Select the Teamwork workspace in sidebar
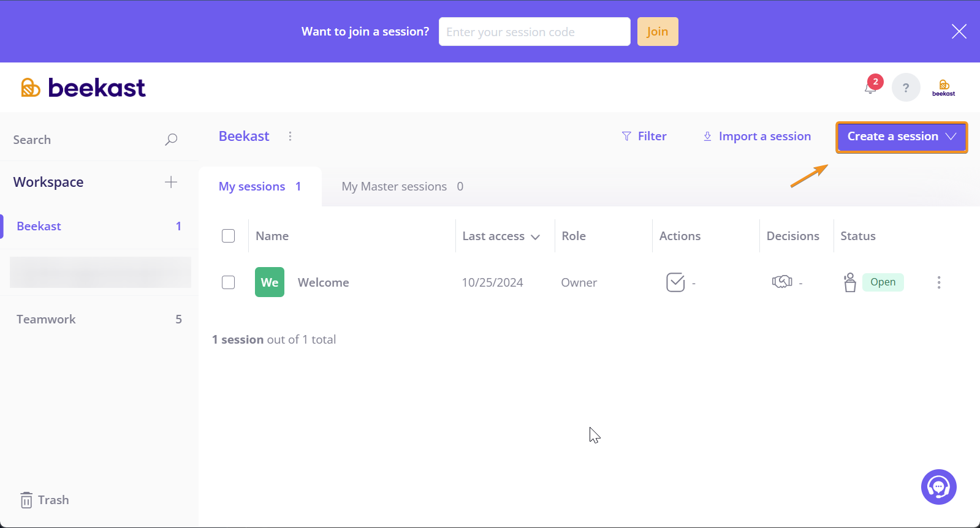Viewport: 980px width, 528px height. click(x=99, y=319)
